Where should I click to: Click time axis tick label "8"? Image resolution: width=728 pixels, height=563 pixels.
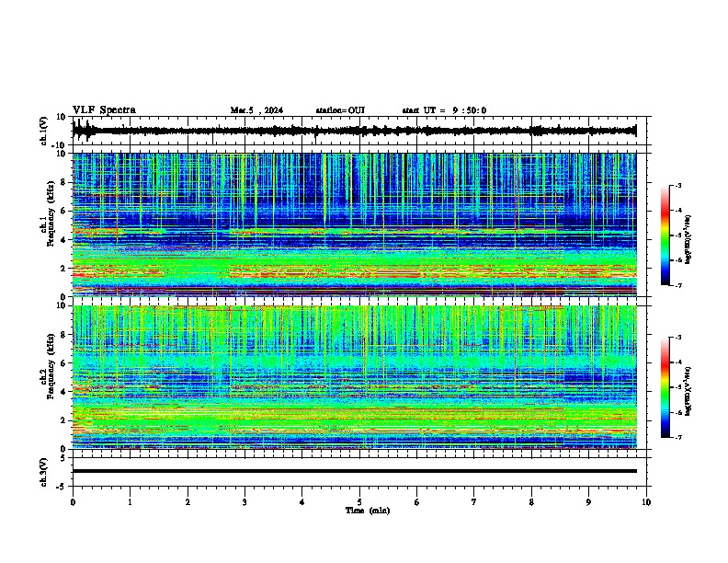click(531, 502)
